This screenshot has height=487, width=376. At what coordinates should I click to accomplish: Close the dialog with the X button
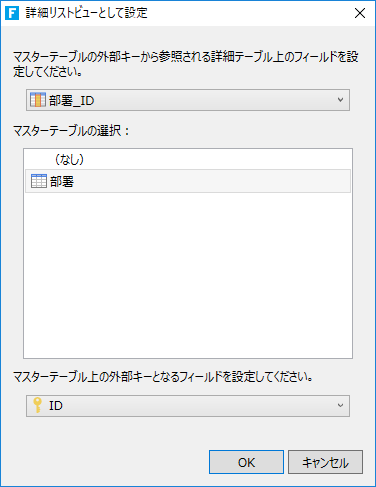pos(360,13)
